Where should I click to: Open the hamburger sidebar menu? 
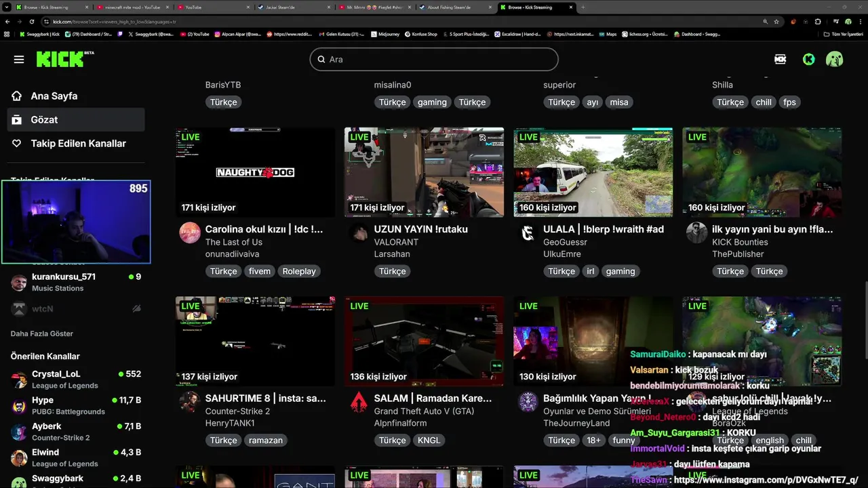tap(19, 60)
